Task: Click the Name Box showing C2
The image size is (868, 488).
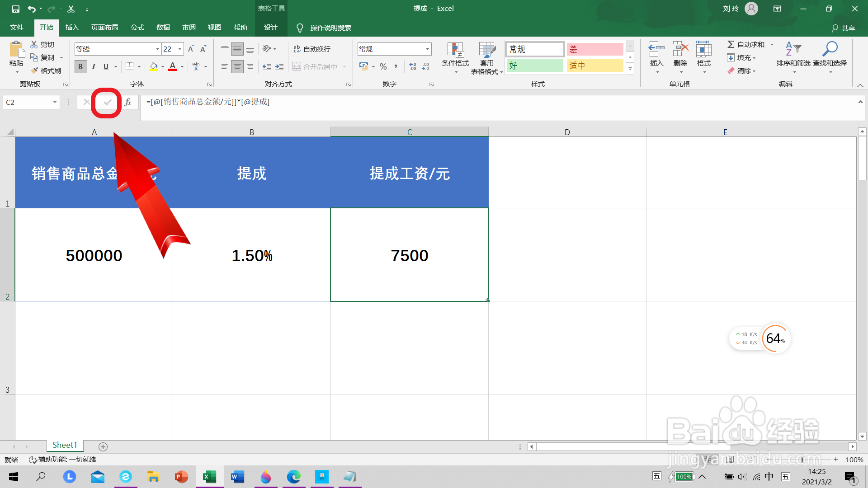Action: tap(27, 102)
